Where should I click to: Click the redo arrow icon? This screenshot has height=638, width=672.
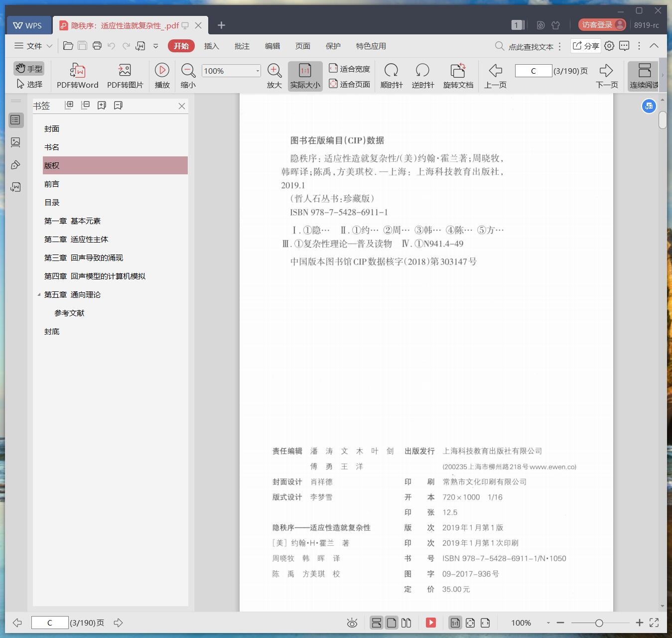coord(126,46)
